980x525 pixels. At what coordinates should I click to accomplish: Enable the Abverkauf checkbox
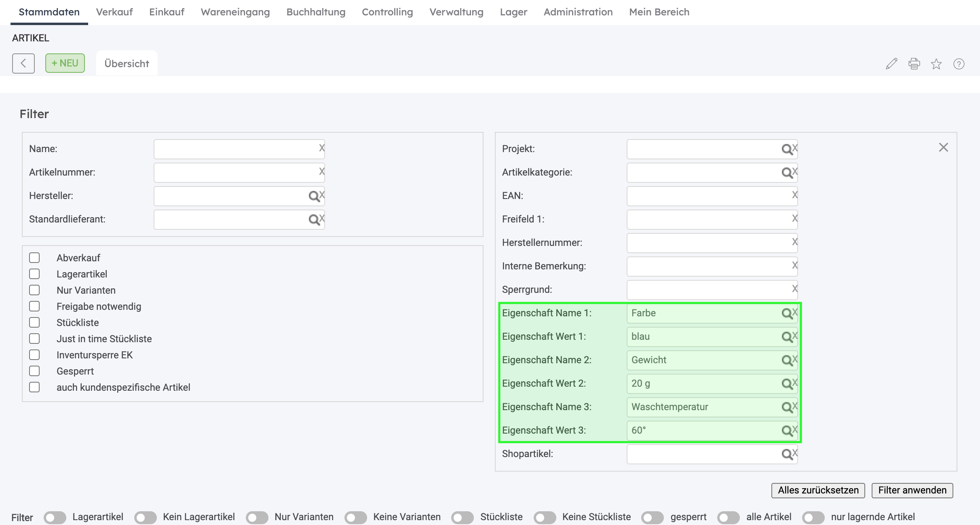coord(35,258)
